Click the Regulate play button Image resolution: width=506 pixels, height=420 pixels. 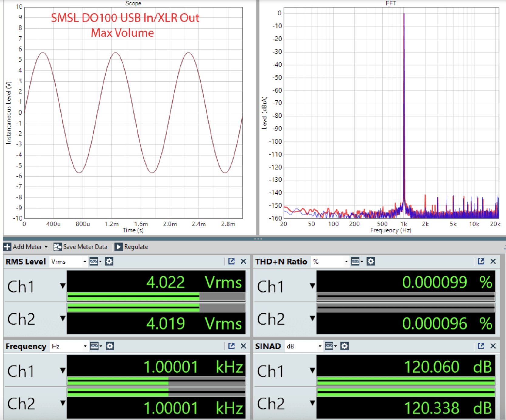[118, 247]
